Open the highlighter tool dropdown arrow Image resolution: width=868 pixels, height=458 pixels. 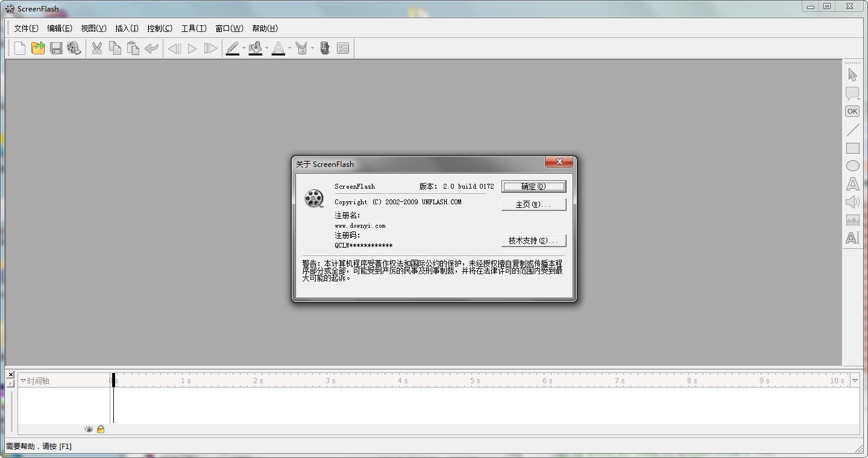click(x=266, y=48)
